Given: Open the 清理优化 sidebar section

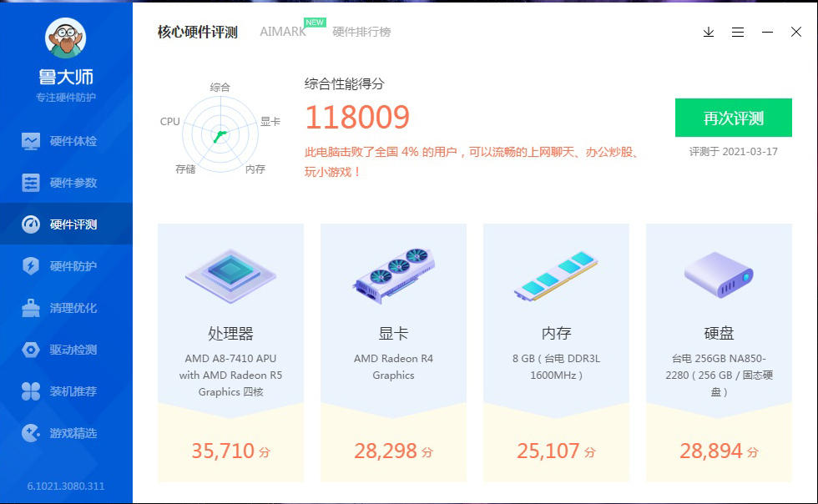Looking at the screenshot, I should [x=66, y=307].
